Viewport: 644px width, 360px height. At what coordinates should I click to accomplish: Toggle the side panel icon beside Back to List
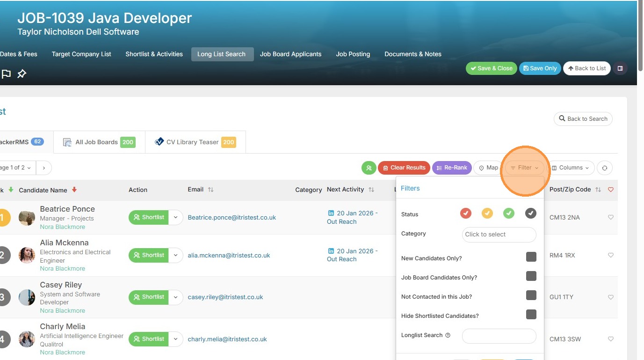pyautogui.click(x=620, y=68)
